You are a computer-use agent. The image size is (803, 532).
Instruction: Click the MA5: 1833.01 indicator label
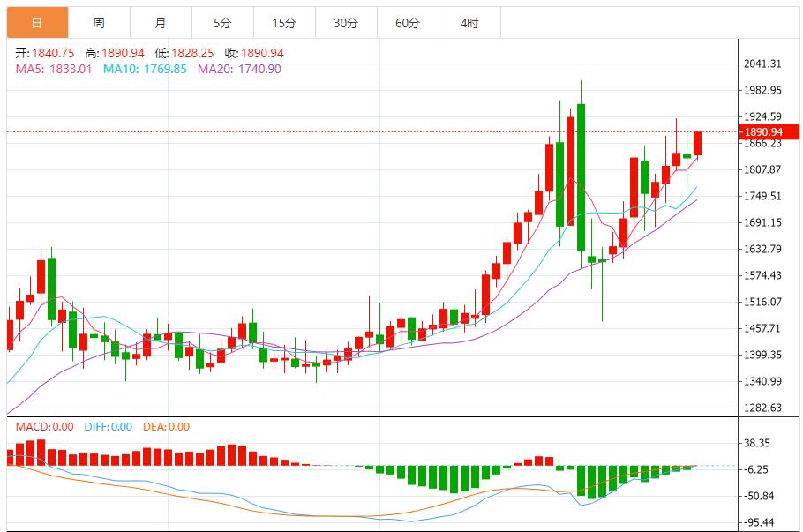(x=54, y=69)
